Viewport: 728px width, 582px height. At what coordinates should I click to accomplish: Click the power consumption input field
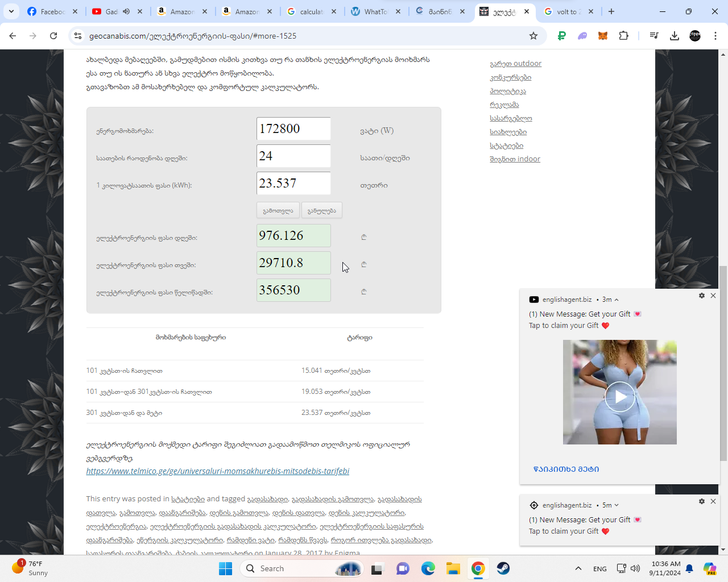click(293, 129)
